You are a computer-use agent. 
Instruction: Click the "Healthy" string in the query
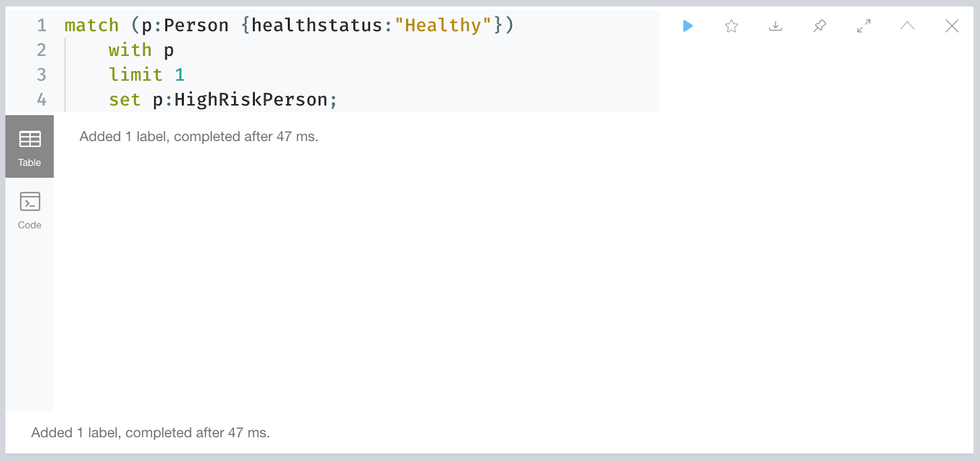click(x=443, y=25)
